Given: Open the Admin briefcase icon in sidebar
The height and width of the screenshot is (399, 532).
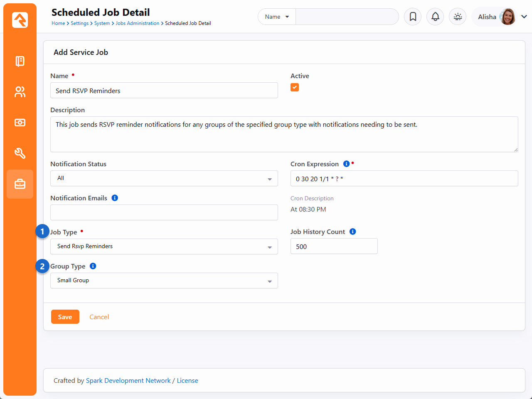Looking at the screenshot, I should pyautogui.click(x=20, y=184).
